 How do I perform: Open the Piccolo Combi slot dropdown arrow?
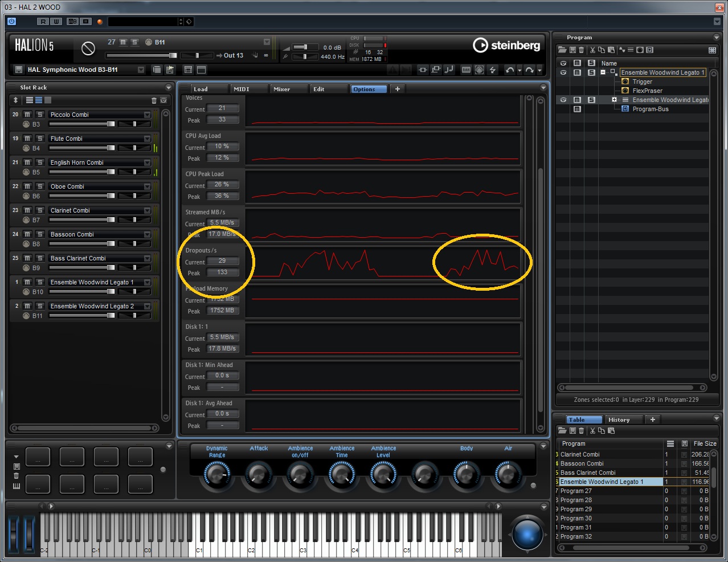(x=147, y=115)
